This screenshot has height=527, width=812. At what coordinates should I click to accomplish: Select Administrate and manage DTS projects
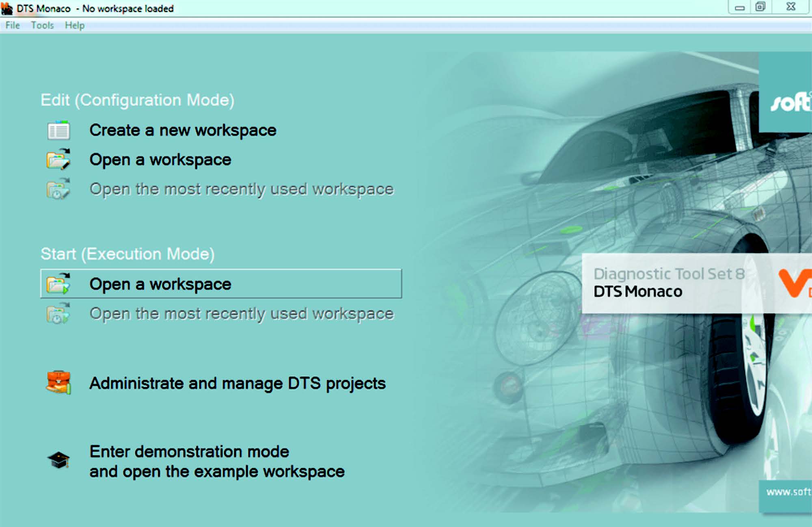click(238, 383)
